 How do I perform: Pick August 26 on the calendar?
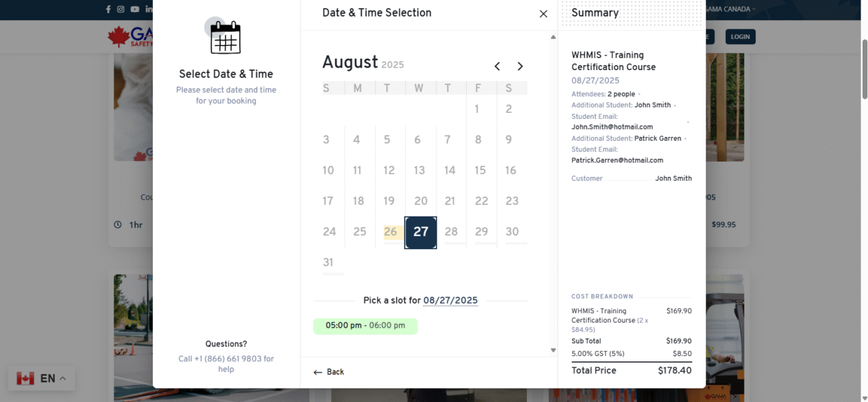click(x=391, y=232)
